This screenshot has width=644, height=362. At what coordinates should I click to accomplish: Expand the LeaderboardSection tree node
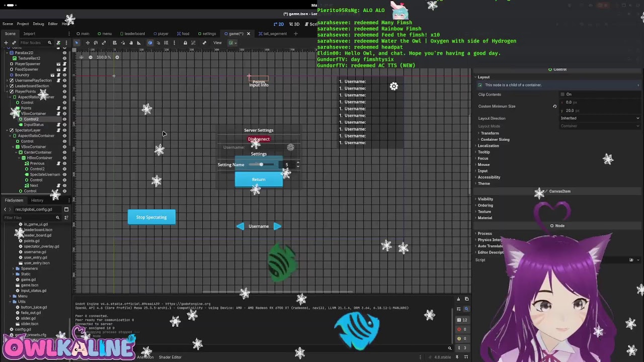pos(7,86)
